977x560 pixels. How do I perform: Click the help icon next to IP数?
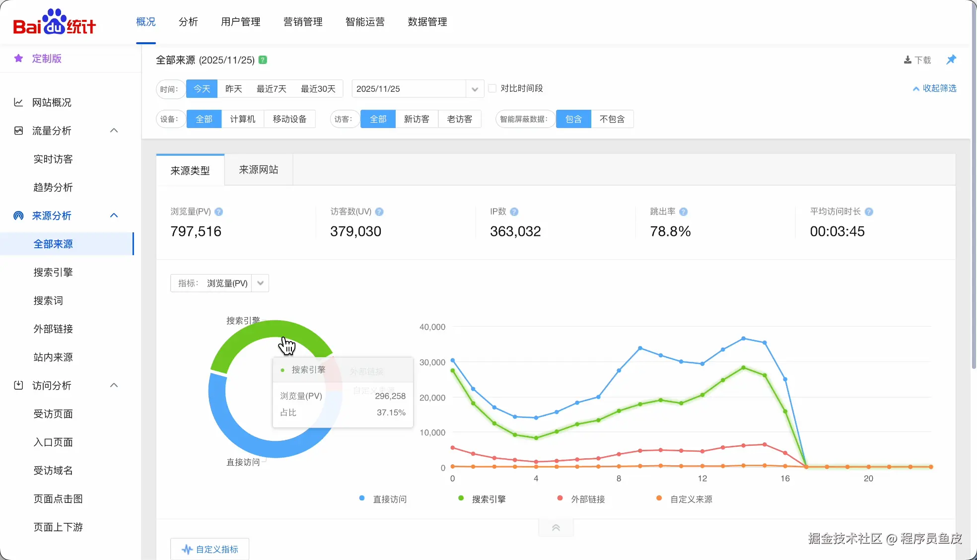click(x=514, y=212)
